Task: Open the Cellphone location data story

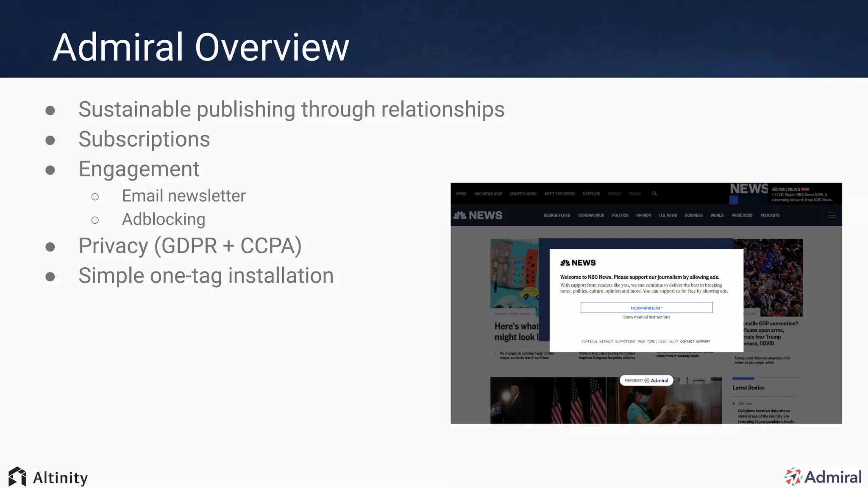Action: click(765, 416)
